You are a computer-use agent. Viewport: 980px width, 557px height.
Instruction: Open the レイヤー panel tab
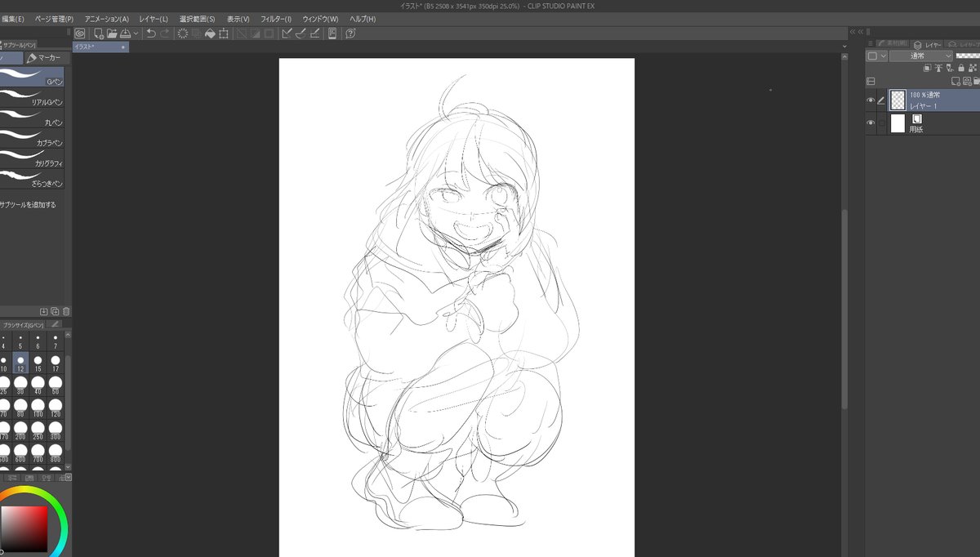point(928,45)
